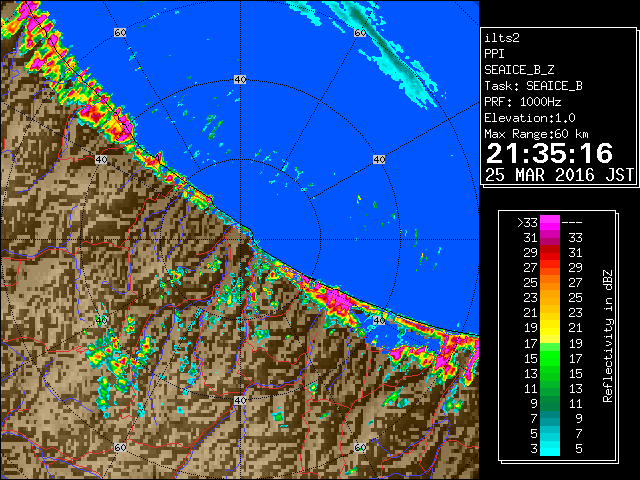Click the 3 label at the legend bottom
The width and height of the screenshot is (640, 480).
[x=534, y=449]
